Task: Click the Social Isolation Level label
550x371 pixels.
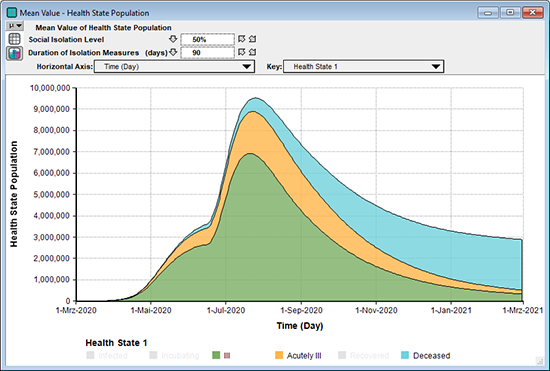Action: pyautogui.click(x=66, y=40)
